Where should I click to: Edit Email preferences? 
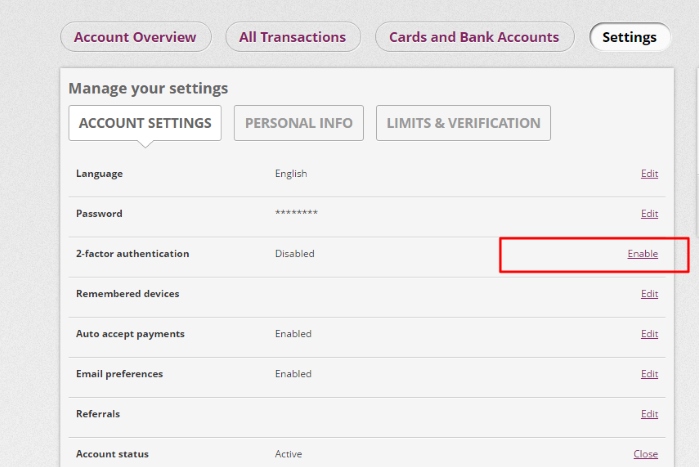pos(649,374)
